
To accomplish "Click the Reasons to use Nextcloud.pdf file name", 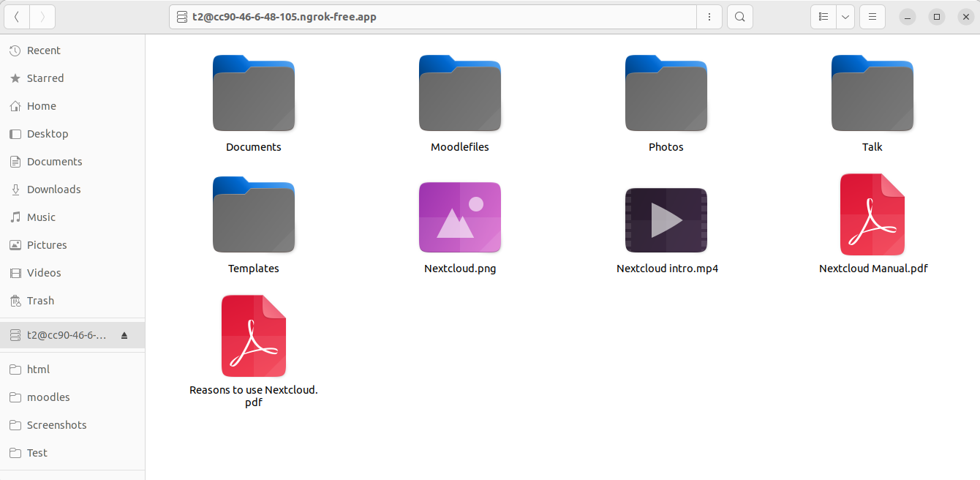I will point(254,396).
